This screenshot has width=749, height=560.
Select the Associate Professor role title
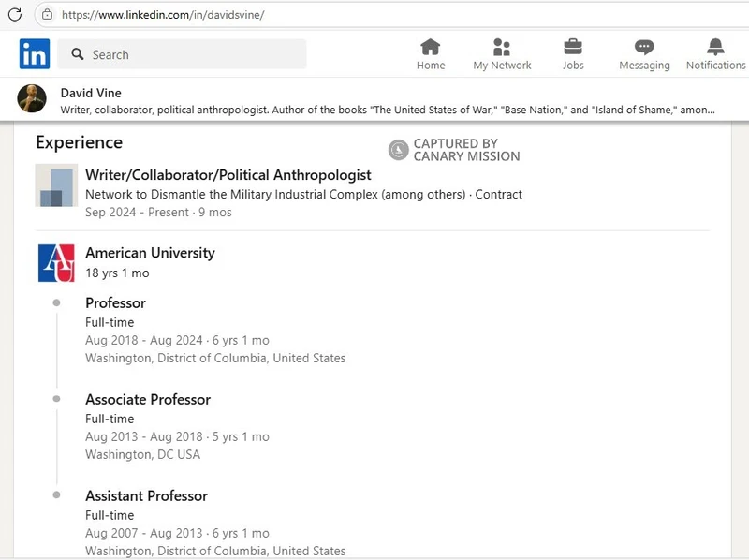pyautogui.click(x=148, y=400)
